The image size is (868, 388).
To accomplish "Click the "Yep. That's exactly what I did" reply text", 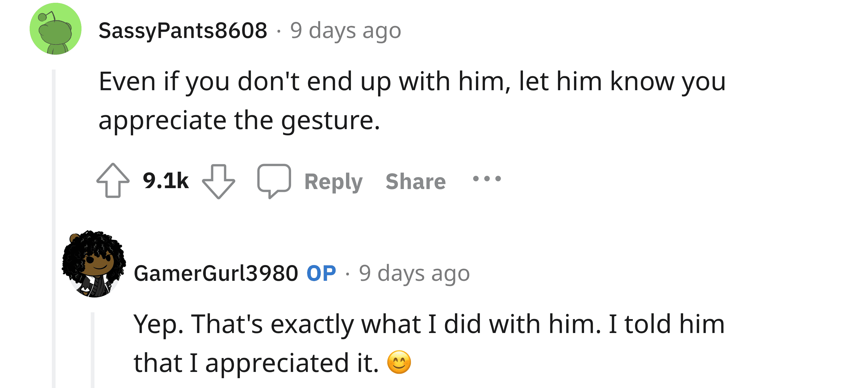I will click(x=429, y=324).
